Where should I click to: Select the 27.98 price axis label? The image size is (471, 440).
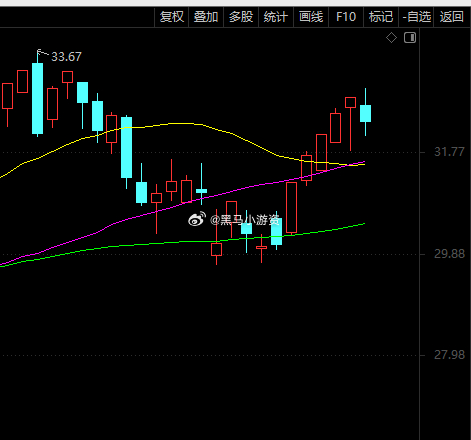pos(449,355)
